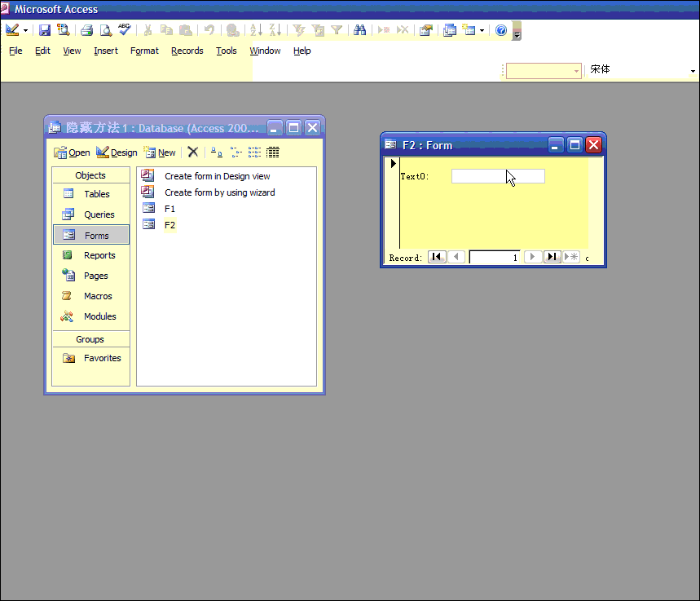
Task: Expand the Object combo box in formatting bar
Action: pos(576,71)
